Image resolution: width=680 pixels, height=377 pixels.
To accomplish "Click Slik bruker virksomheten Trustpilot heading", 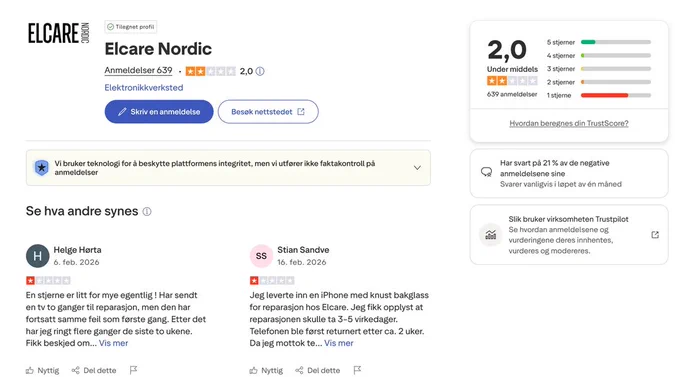I will [x=569, y=219].
